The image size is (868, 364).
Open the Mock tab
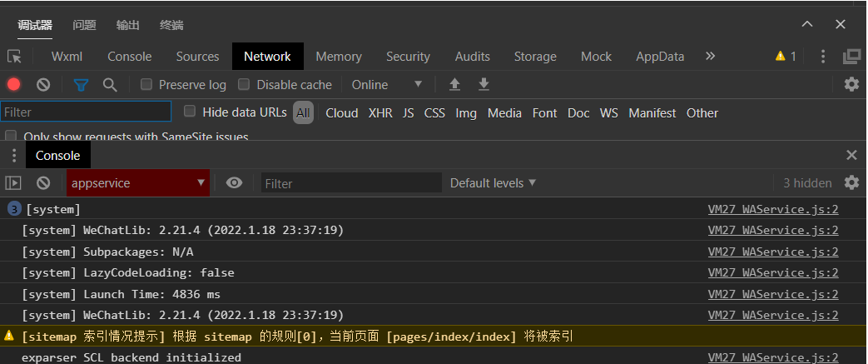(596, 57)
